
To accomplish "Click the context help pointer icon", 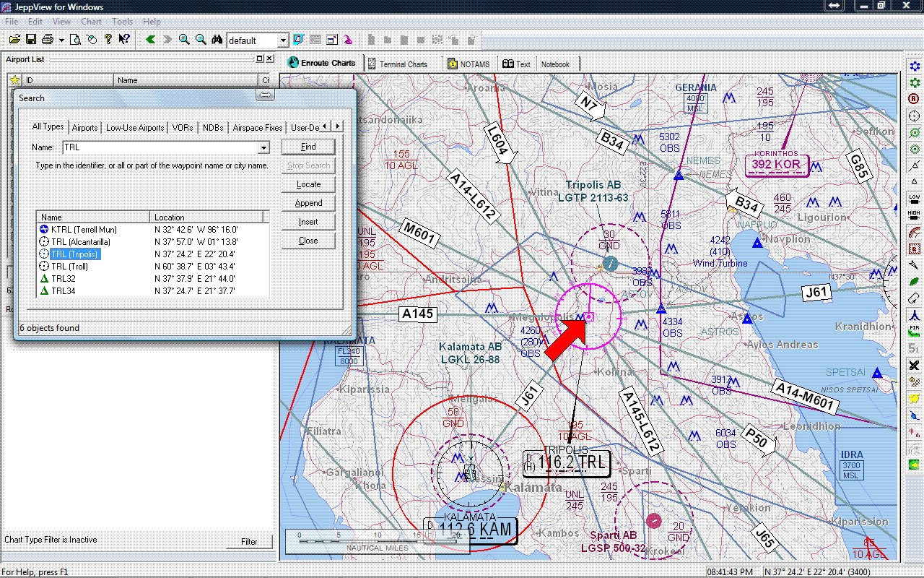I will [x=124, y=40].
